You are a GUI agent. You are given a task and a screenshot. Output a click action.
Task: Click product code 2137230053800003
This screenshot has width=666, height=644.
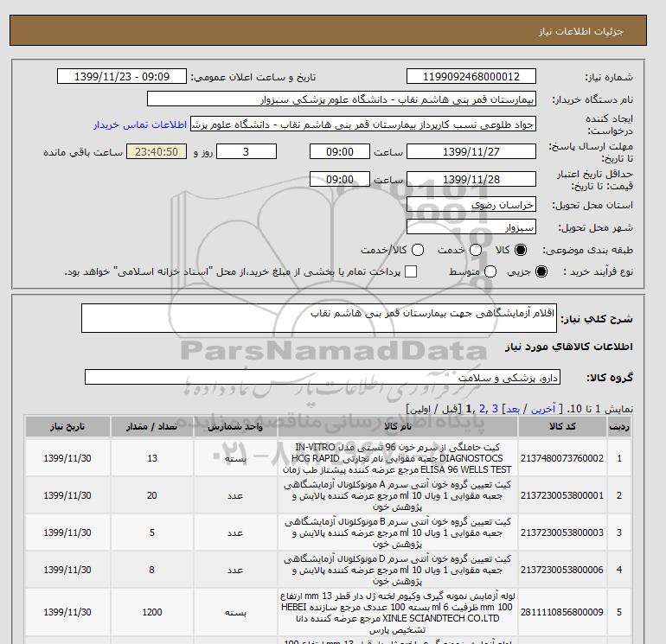coord(562,532)
